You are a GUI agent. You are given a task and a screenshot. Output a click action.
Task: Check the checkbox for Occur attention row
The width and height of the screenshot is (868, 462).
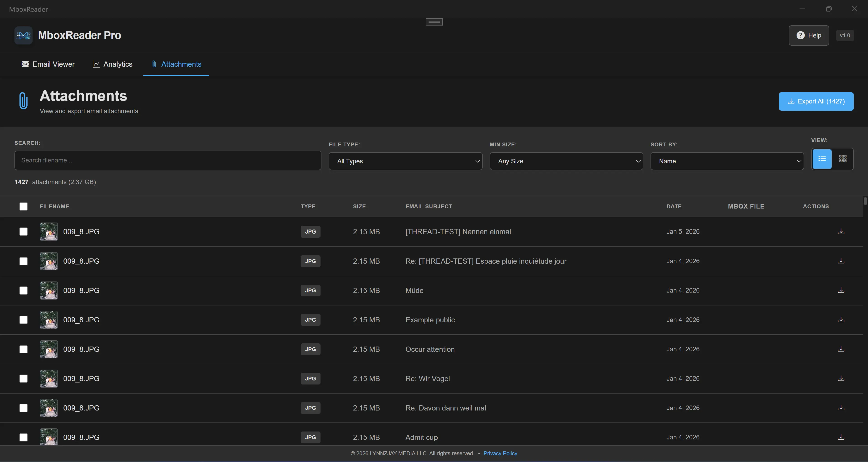(x=23, y=349)
